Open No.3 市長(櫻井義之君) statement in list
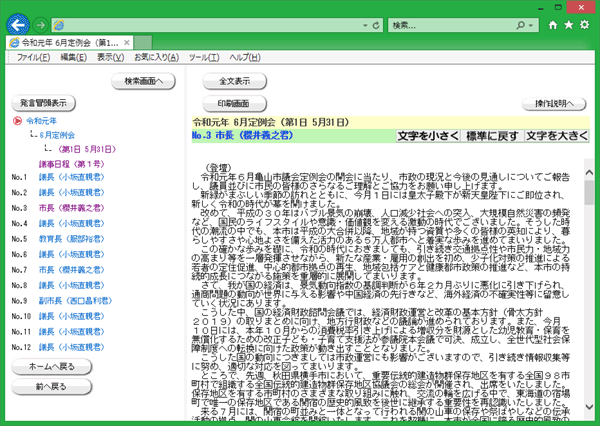This screenshot has height=426, width=600. pos(72,208)
